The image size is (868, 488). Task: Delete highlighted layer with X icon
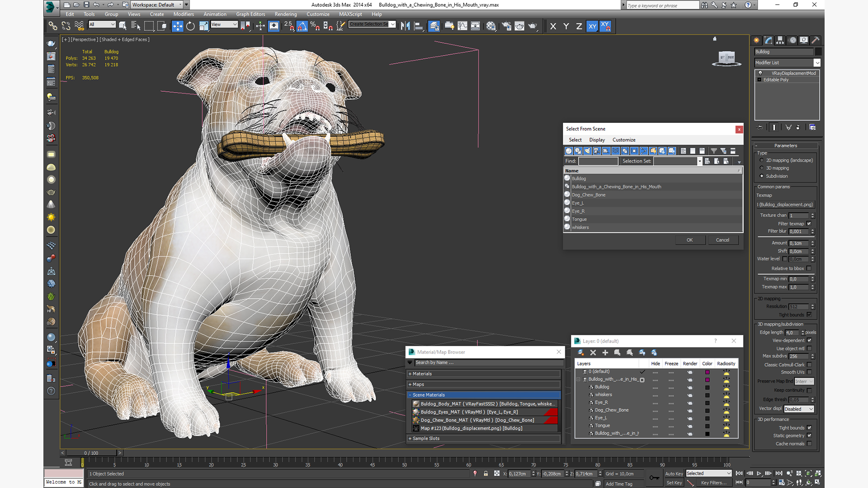[593, 352]
